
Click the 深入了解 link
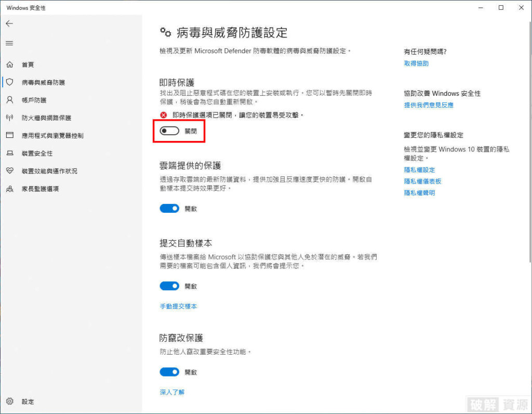tap(172, 392)
